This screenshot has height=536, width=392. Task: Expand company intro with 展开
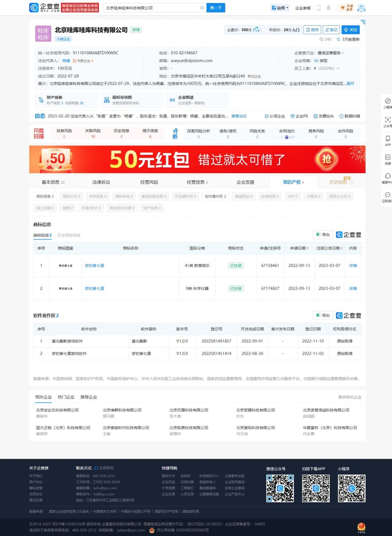(x=350, y=84)
